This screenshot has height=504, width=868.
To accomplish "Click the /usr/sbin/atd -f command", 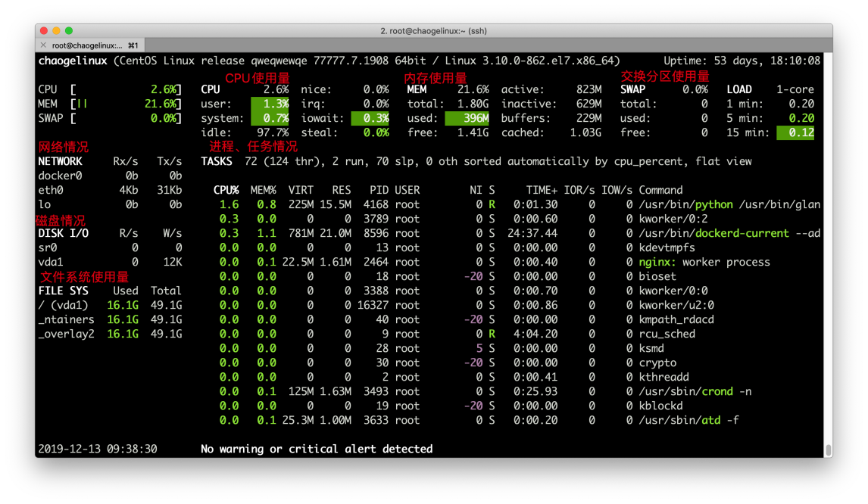I will 688,421.
